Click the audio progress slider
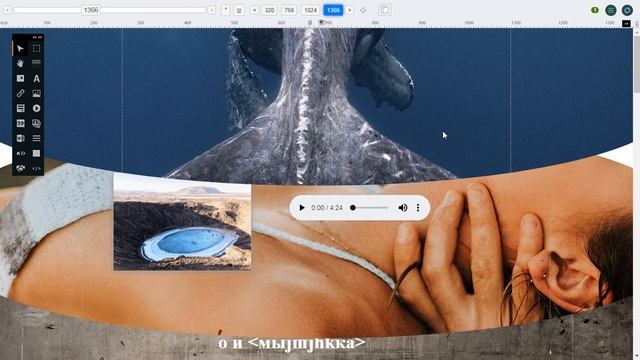640x360 pixels. (x=369, y=208)
